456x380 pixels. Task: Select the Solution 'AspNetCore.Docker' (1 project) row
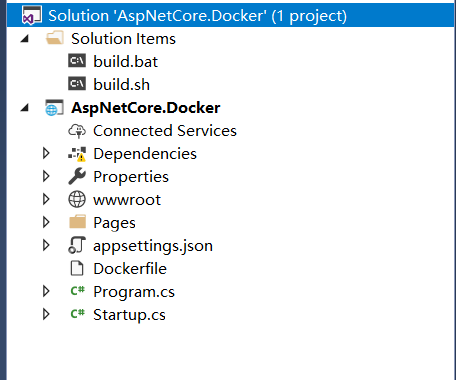coord(230,15)
